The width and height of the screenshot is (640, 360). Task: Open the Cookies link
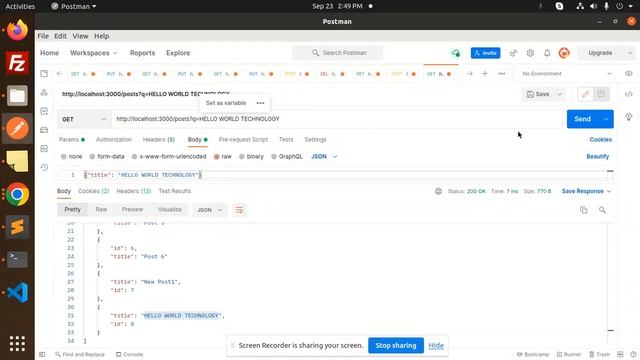(601, 140)
